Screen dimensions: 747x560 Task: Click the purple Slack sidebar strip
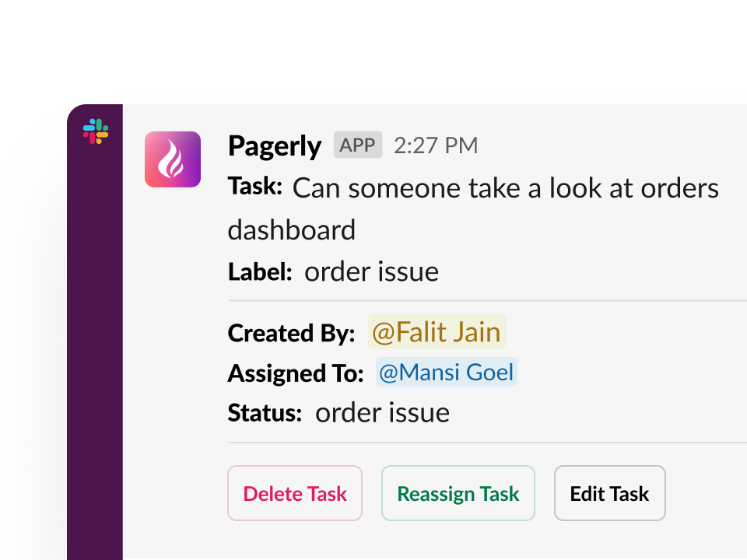point(95,350)
